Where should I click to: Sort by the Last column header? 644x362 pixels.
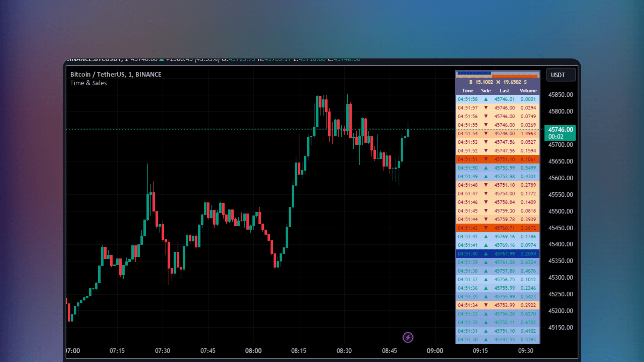point(504,90)
